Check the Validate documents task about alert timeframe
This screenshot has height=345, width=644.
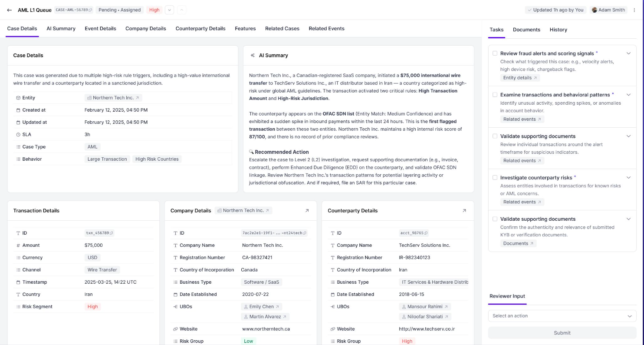click(495, 136)
